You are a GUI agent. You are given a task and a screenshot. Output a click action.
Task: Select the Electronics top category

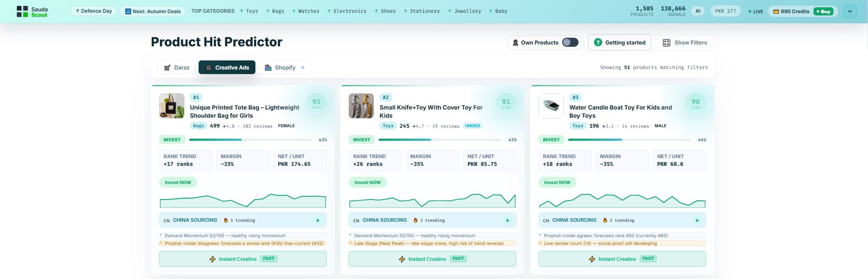pos(346,11)
